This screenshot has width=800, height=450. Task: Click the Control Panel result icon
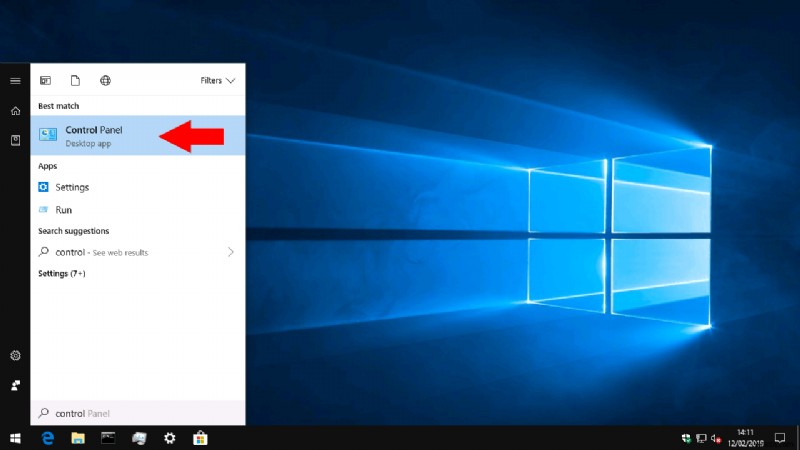coord(48,134)
